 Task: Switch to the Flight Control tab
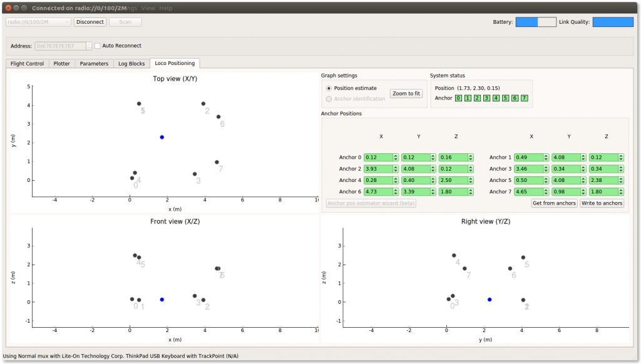pos(27,63)
